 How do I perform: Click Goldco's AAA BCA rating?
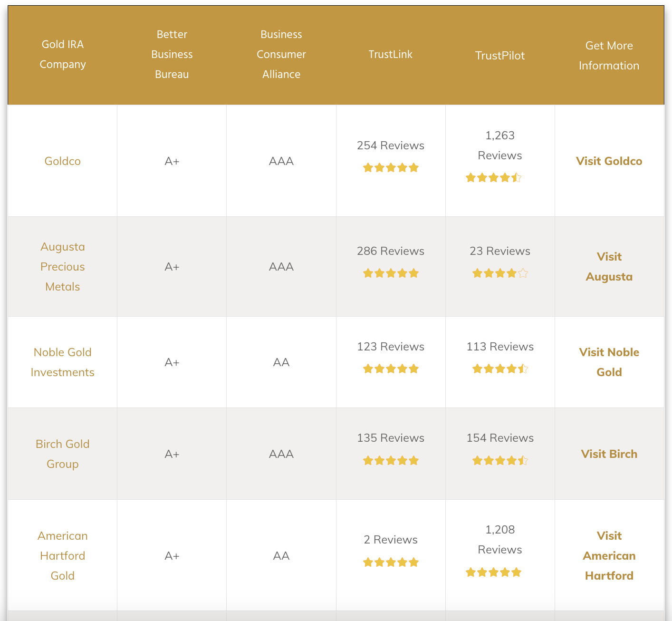click(281, 161)
